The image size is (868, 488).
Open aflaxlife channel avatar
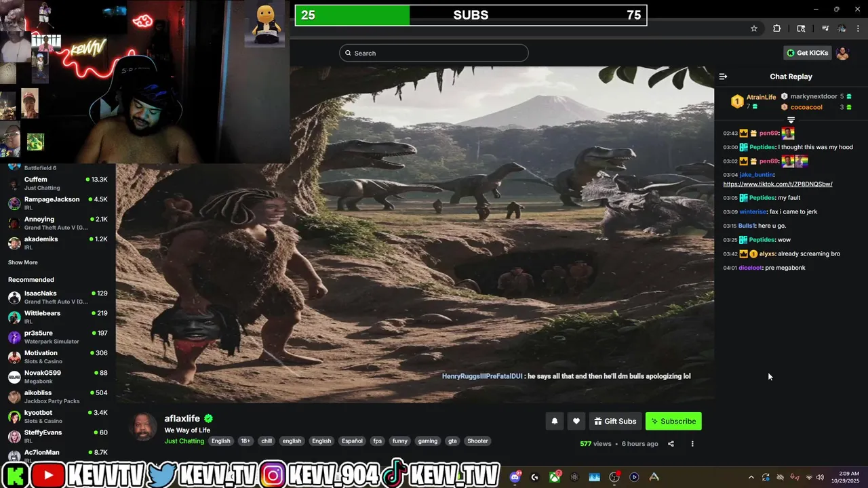pyautogui.click(x=143, y=426)
